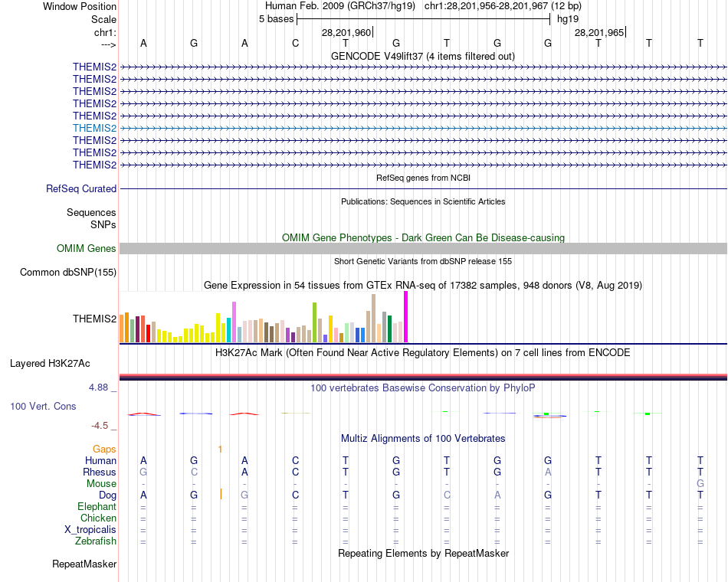This screenshot has height=582, width=728.
Task: Open the RefSeq Curated track label
Action: (81, 189)
